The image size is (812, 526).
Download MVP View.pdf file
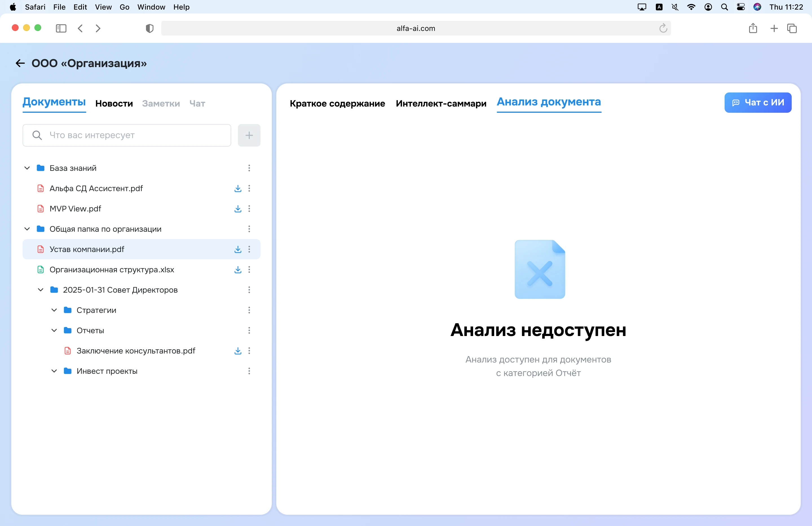(x=238, y=209)
